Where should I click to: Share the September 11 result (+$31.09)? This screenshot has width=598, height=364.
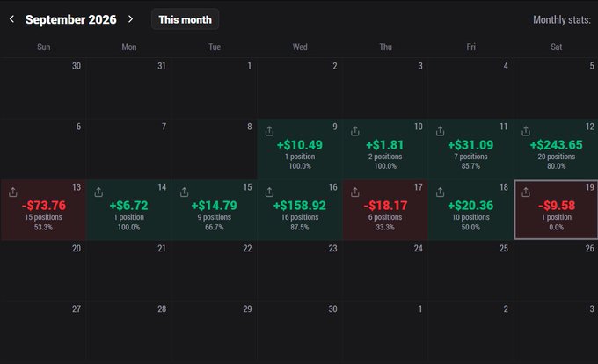[440, 131]
